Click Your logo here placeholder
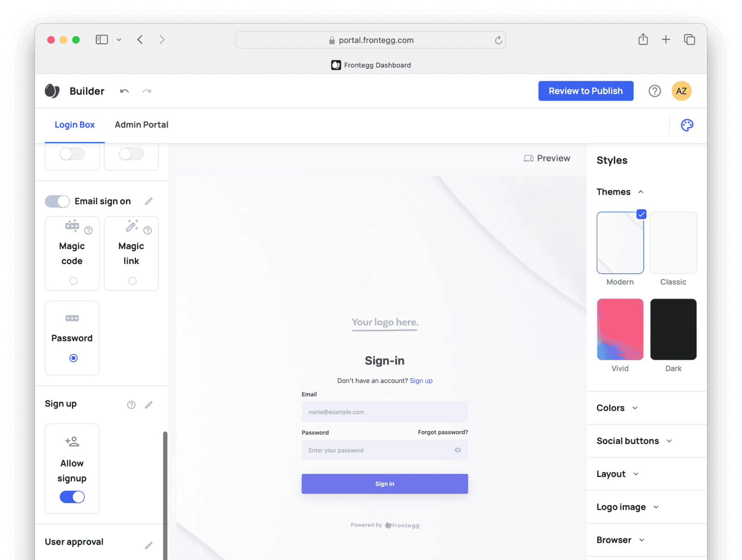This screenshot has height=560, width=742. [385, 322]
